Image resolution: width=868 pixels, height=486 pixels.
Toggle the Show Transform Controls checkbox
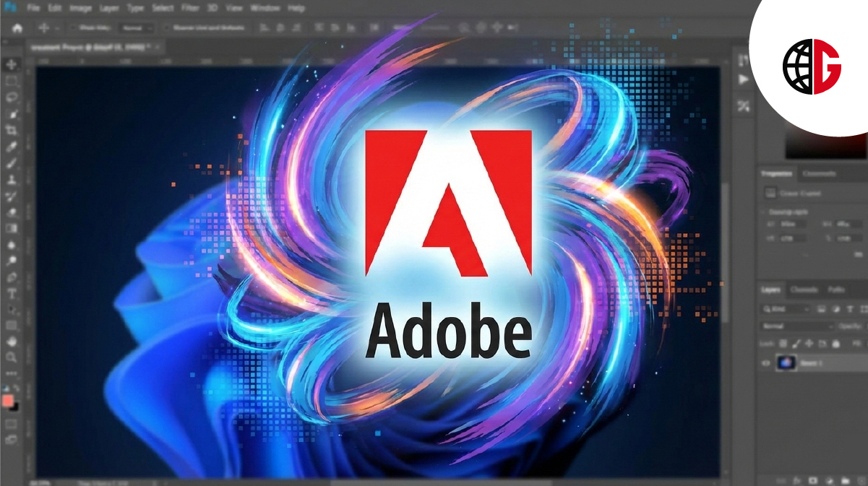[x=166, y=28]
